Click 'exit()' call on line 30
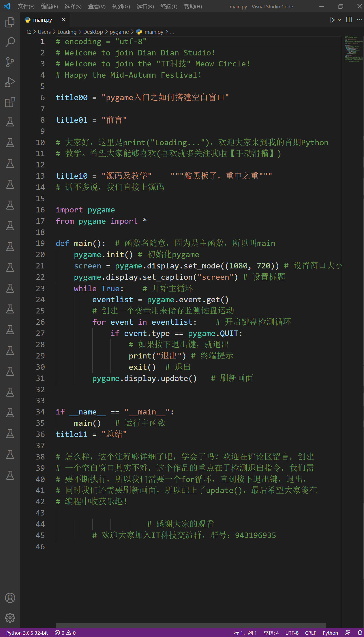364x637 pixels. click(142, 367)
